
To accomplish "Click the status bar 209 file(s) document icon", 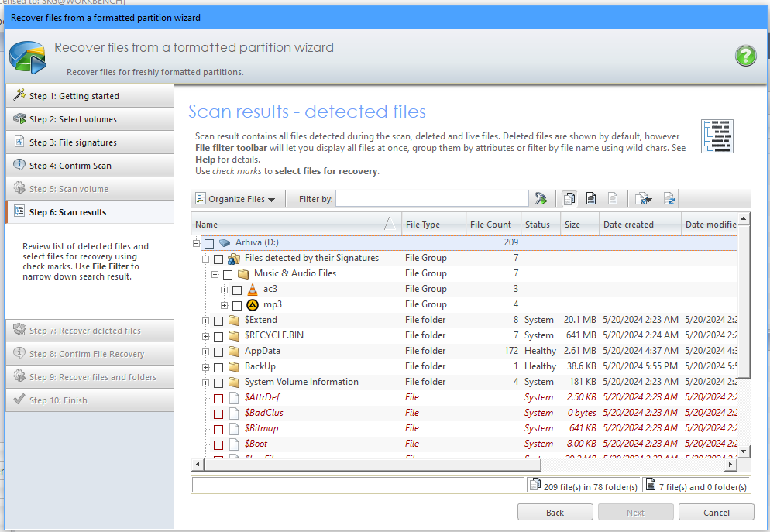I will point(535,485).
